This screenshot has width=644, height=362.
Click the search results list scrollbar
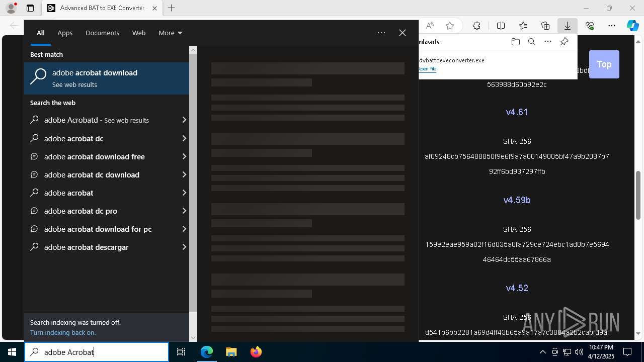[x=193, y=184]
